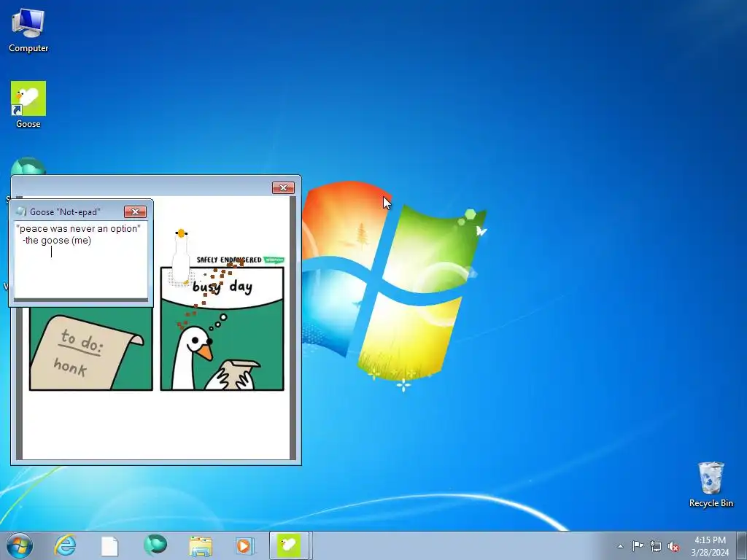Click the "busy day" goose comic panel
This screenshot has height=560, width=747.
pos(222,329)
